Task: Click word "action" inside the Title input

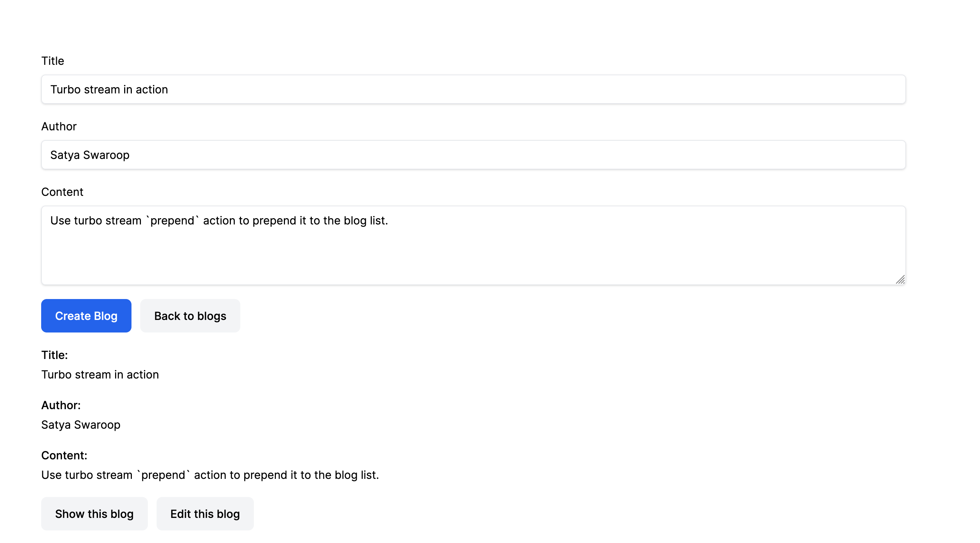Action: click(x=152, y=90)
